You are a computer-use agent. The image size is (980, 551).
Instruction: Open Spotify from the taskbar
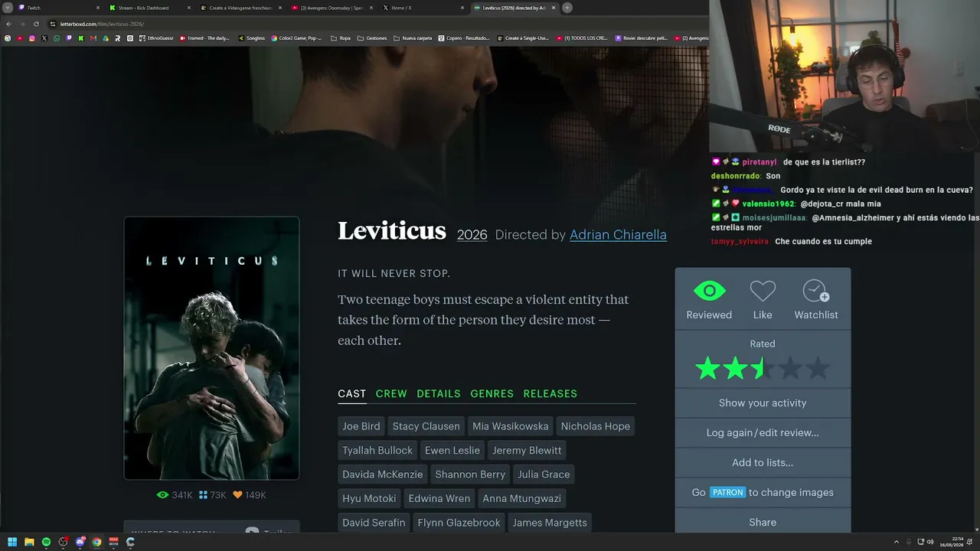pyautogui.click(x=46, y=542)
